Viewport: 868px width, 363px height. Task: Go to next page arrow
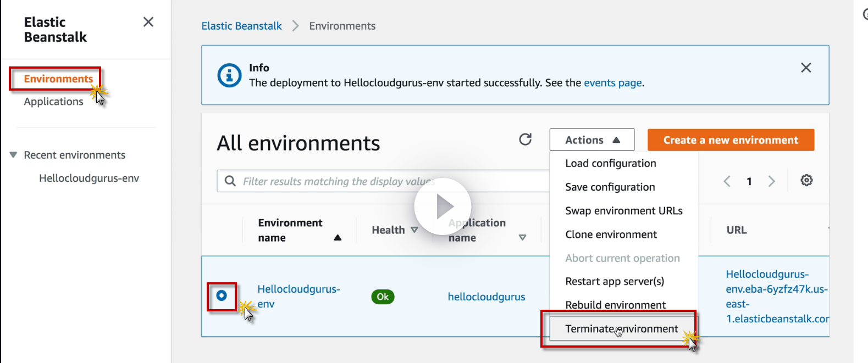(x=772, y=181)
